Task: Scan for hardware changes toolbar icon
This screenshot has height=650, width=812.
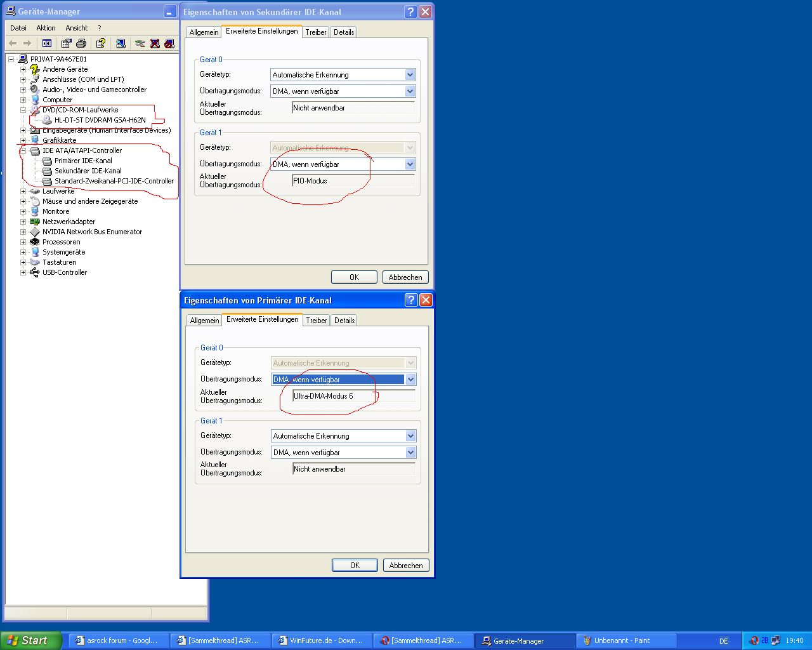Action: [x=121, y=43]
